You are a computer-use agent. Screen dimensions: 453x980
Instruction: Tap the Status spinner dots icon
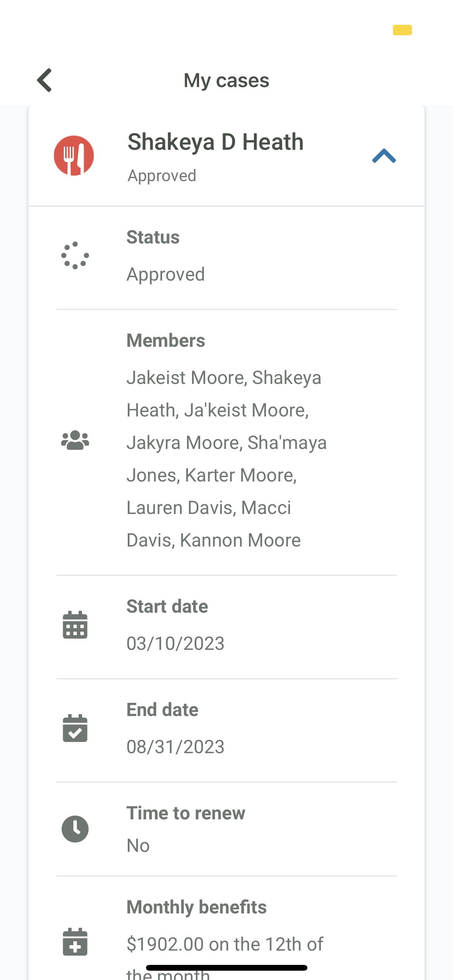75,255
